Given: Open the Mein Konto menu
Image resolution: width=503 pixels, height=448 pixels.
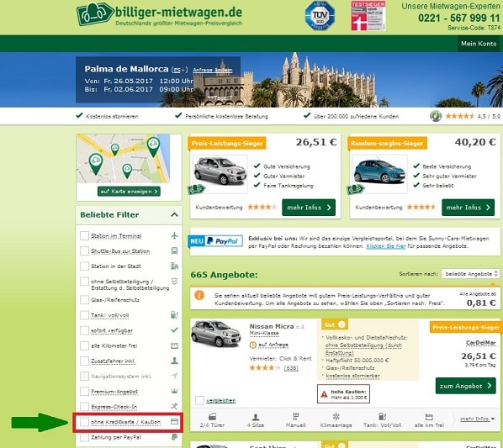Looking at the screenshot, I should coord(479,44).
